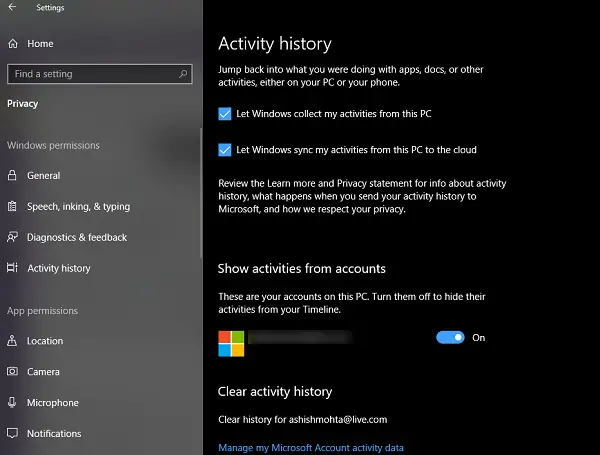Viewport: 600px width, 455px height.
Task: Click the Find a setting search box
Action: point(99,74)
